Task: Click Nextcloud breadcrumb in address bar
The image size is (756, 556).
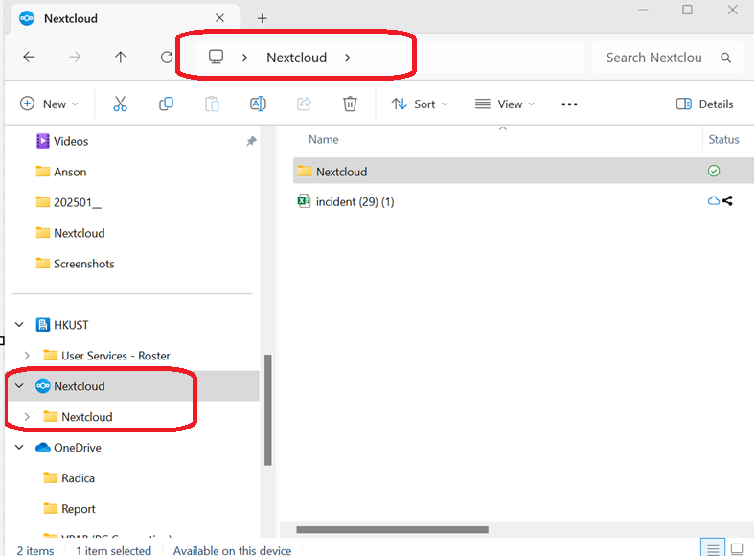Action: point(296,58)
